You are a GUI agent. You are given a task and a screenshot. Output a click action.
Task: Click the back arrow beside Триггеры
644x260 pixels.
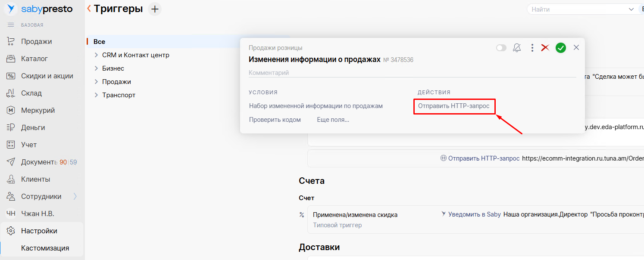pyautogui.click(x=89, y=8)
